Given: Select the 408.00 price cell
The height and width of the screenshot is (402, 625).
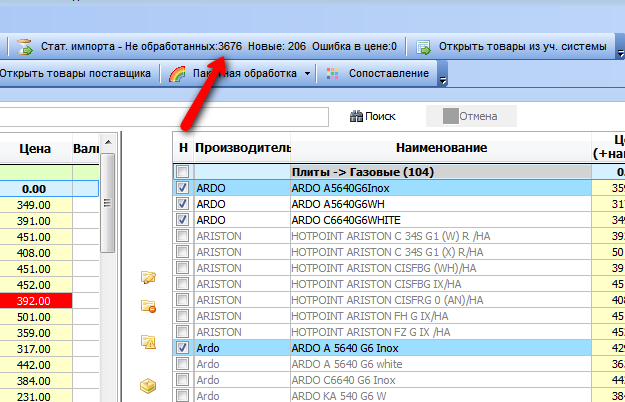Looking at the screenshot, I should tap(35, 253).
